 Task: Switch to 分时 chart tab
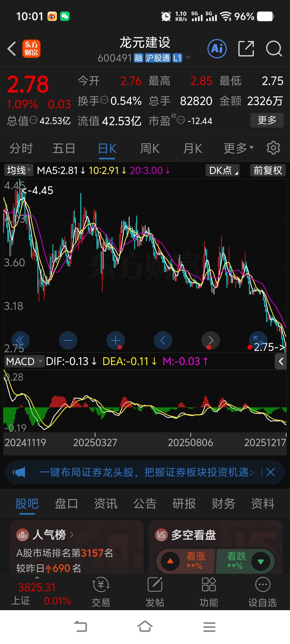[21, 148]
